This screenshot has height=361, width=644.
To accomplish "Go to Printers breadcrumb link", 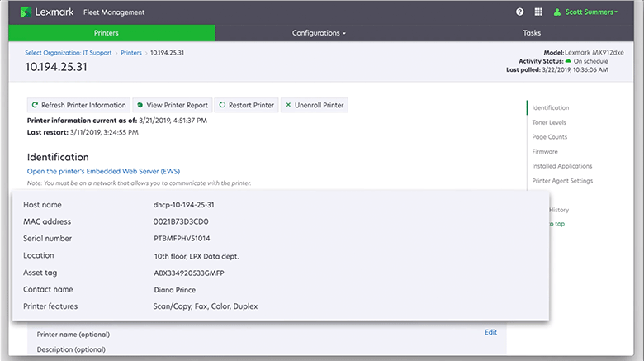I will (x=130, y=53).
